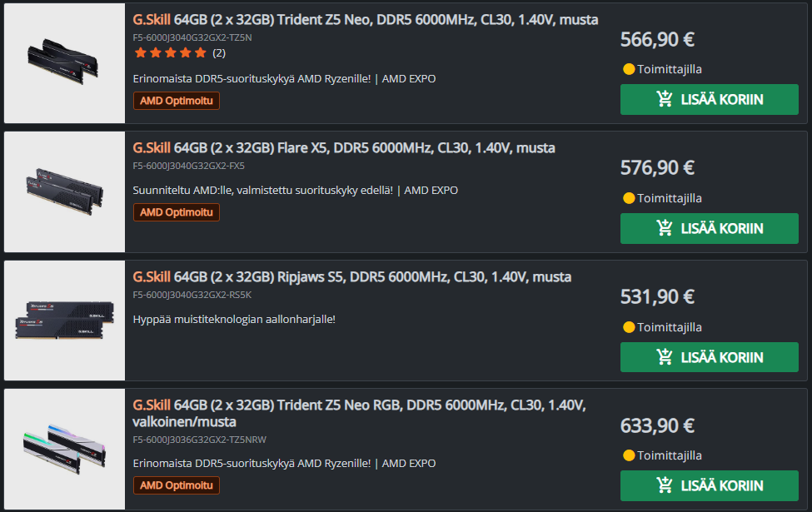Click yellow availability dot for Trident Z5 Neo RGB
The width and height of the screenshot is (812, 512).
tap(629, 455)
